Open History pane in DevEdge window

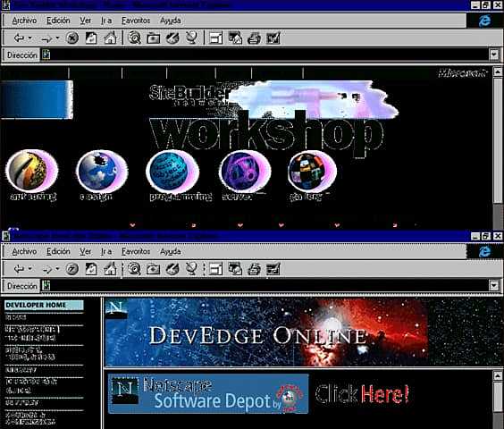tap(172, 269)
